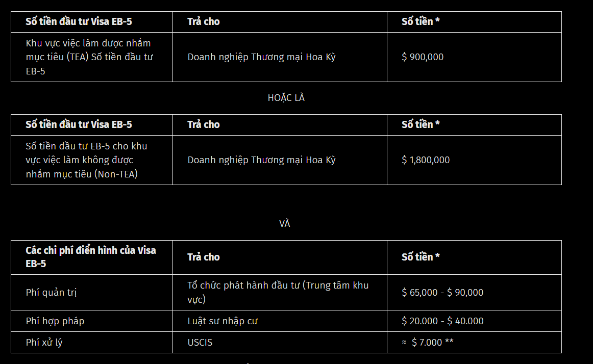The width and height of the screenshot is (593, 364).
Task: Click "Số tiền *" header in the fees table
Action: 421,257
